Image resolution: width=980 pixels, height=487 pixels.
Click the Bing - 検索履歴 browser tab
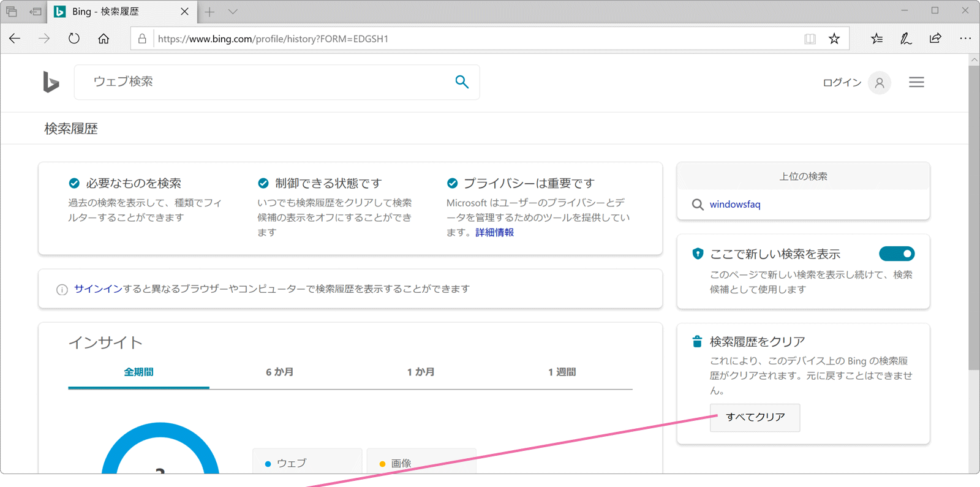tap(122, 12)
